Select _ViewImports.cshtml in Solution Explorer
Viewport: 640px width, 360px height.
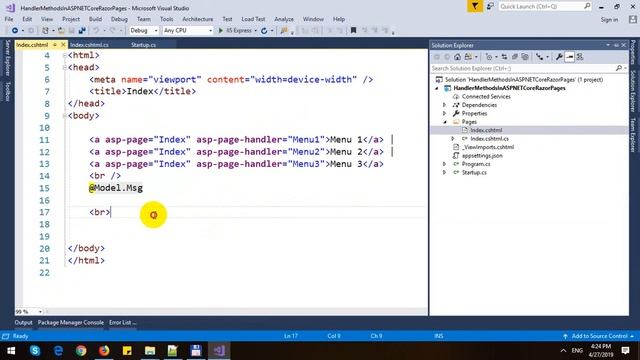coord(488,147)
